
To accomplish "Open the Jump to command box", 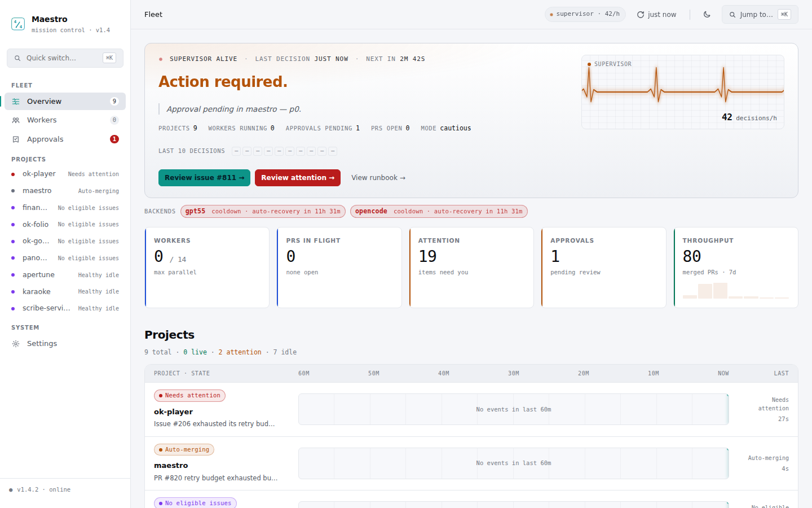I will (760, 15).
